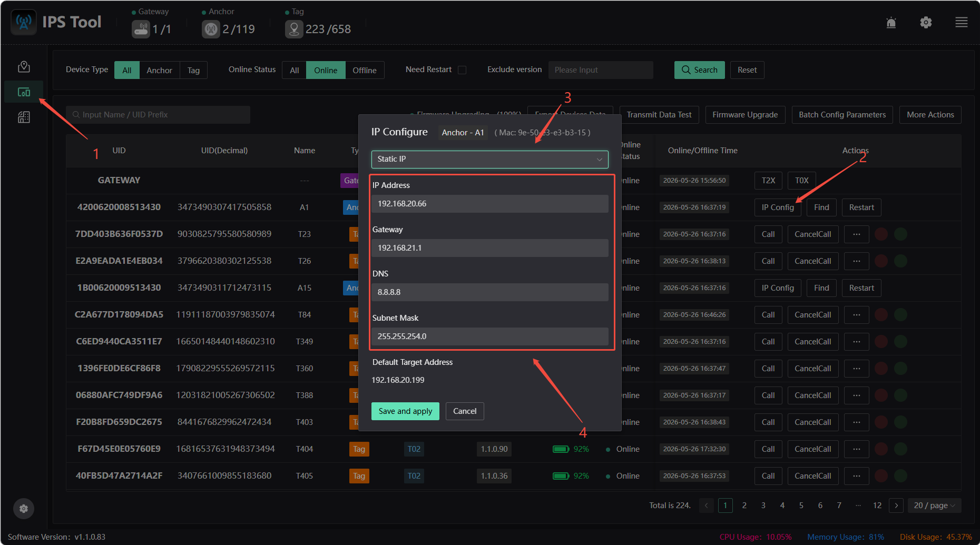Image resolution: width=980 pixels, height=545 pixels.
Task: Edit the IP Address field
Action: (x=489, y=204)
